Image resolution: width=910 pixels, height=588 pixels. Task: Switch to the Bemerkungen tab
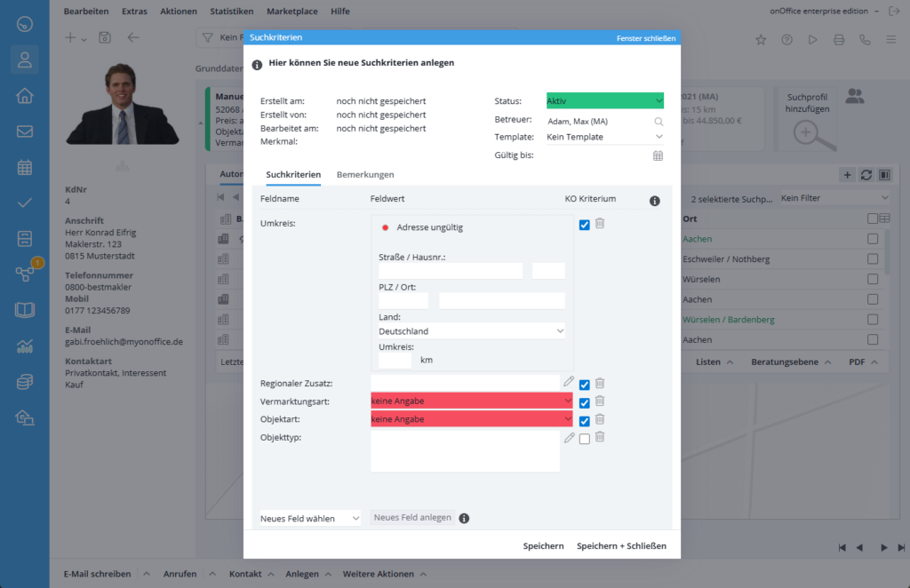coord(365,175)
